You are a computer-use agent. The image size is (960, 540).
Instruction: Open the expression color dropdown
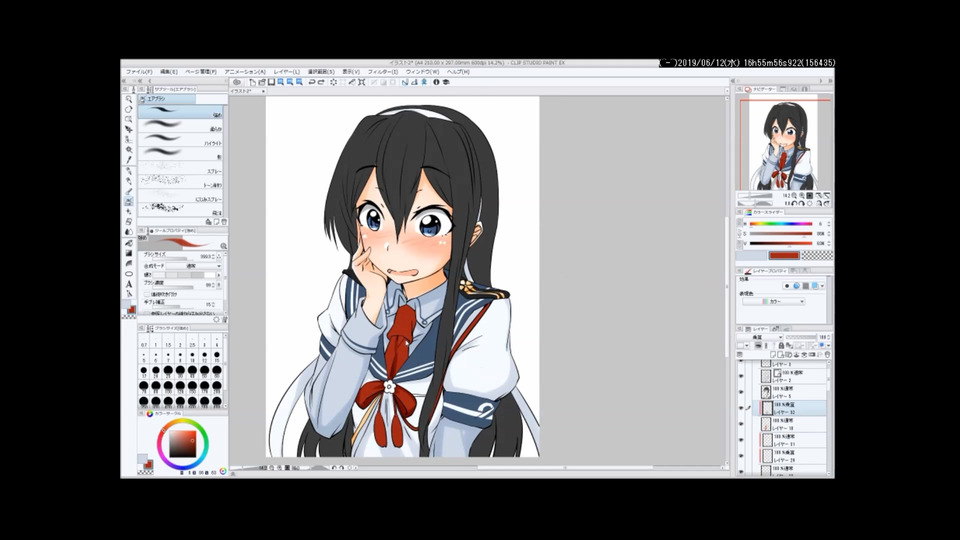click(773, 302)
